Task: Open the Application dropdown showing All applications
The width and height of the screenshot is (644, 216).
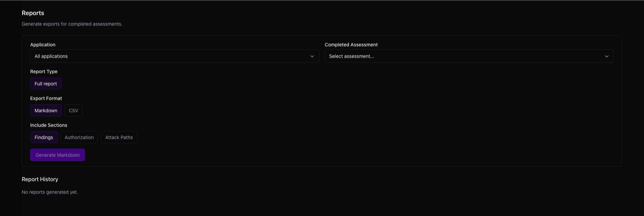Action: tap(175, 56)
